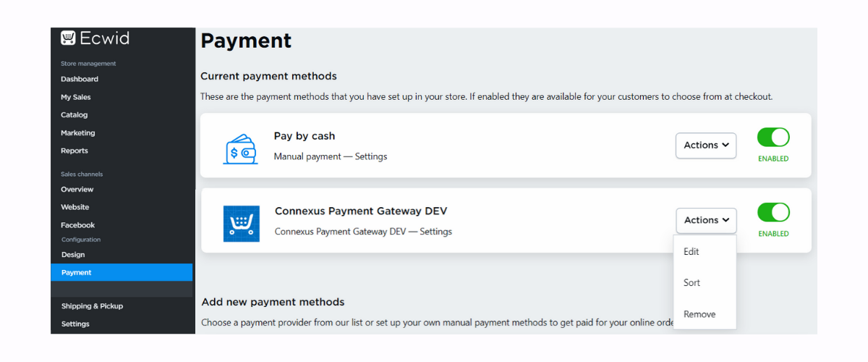Click 'Manual payment — Settings' text
Viewport: 868px width, 362px height.
coord(331,156)
